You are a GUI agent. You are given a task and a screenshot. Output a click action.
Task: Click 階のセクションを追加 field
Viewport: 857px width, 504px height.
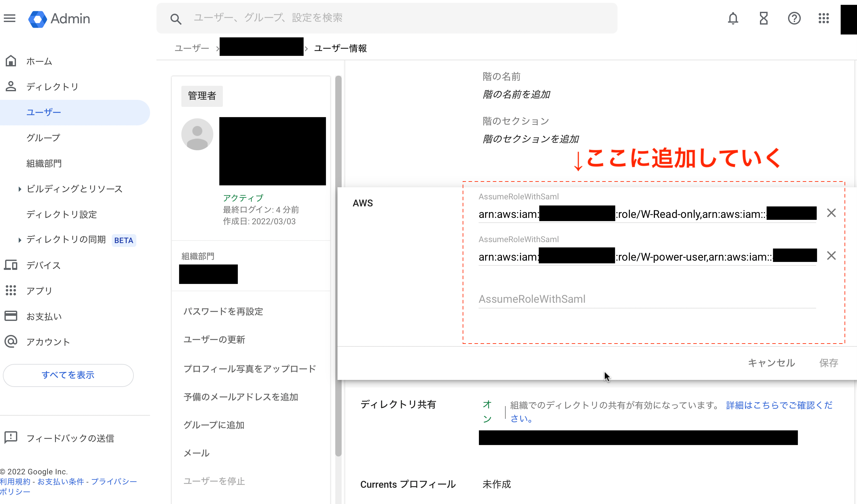pyautogui.click(x=531, y=139)
